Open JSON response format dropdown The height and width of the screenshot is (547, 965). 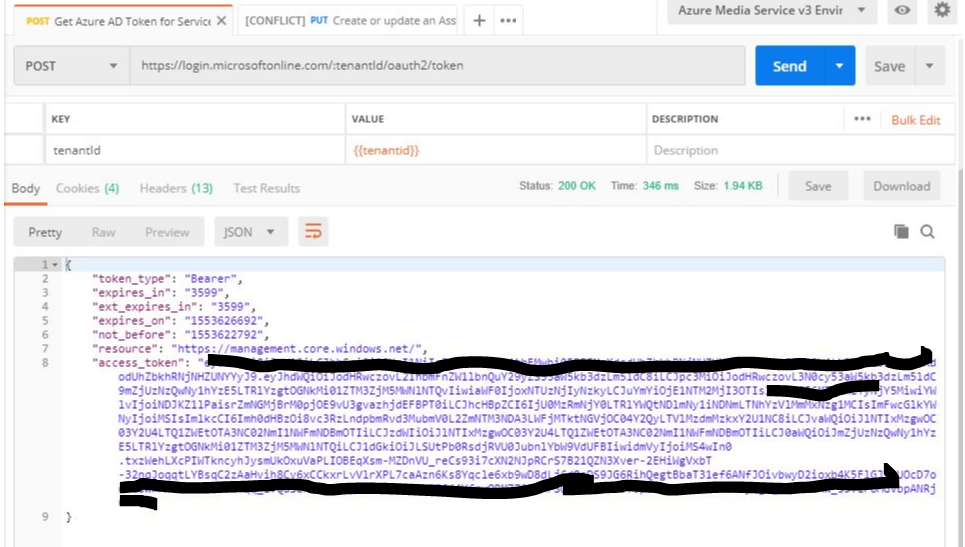click(250, 232)
